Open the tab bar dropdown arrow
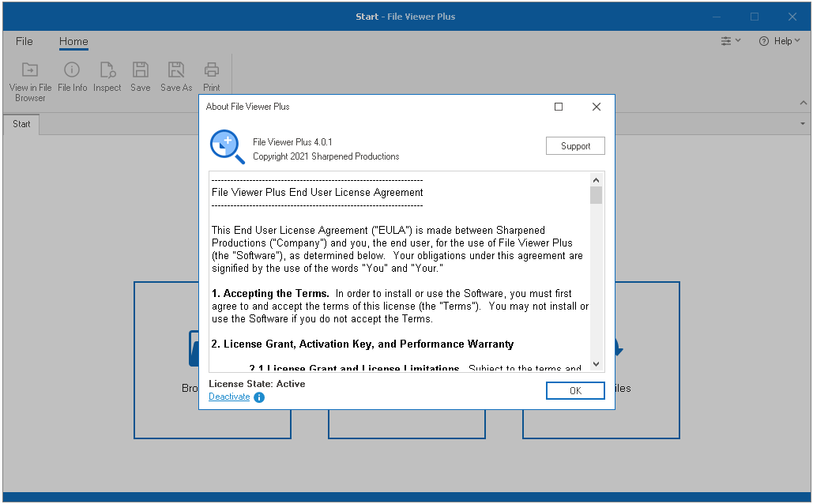Image resolution: width=813 pixels, height=504 pixels. point(802,124)
